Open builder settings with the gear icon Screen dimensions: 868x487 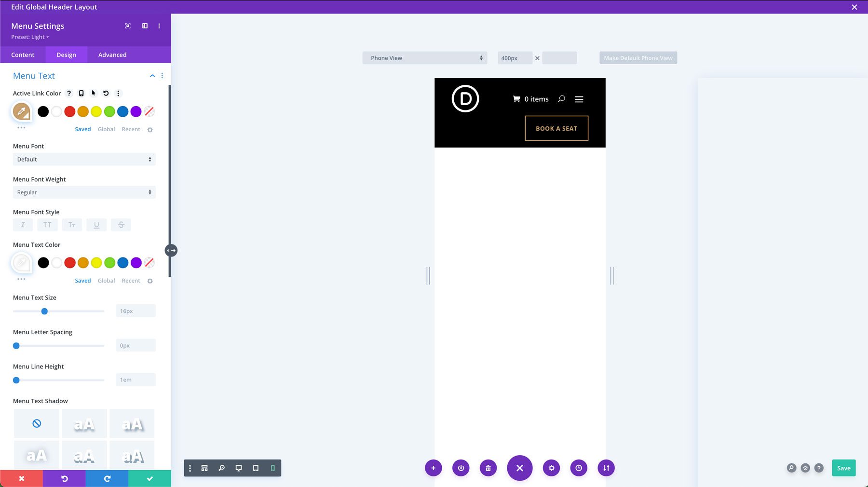551,468
